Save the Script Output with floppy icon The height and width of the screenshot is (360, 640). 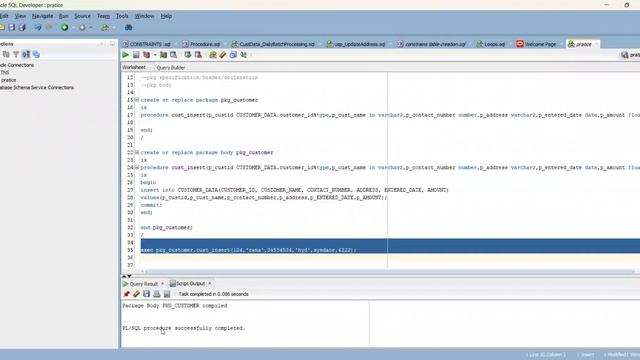[x=147, y=294]
